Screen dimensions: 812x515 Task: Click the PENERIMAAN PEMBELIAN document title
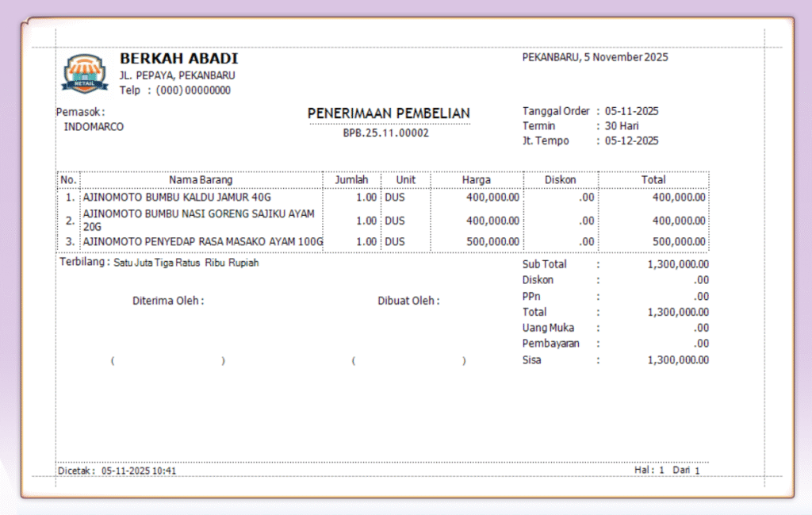pyautogui.click(x=389, y=113)
